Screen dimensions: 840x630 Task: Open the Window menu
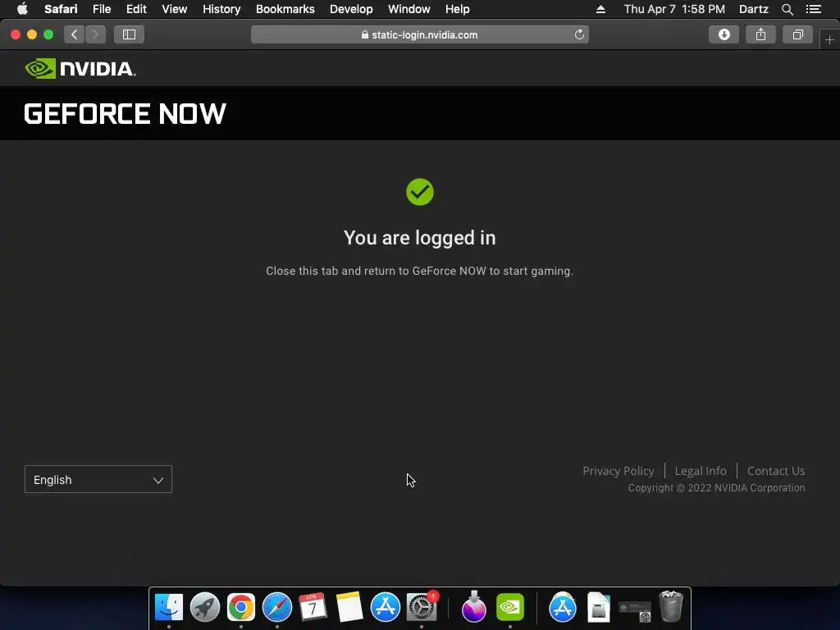pyautogui.click(x=409, y=9)
